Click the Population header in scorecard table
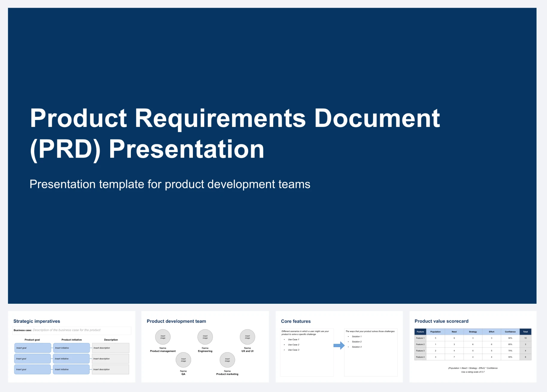547x392 pixels. [x=436, y=332]
